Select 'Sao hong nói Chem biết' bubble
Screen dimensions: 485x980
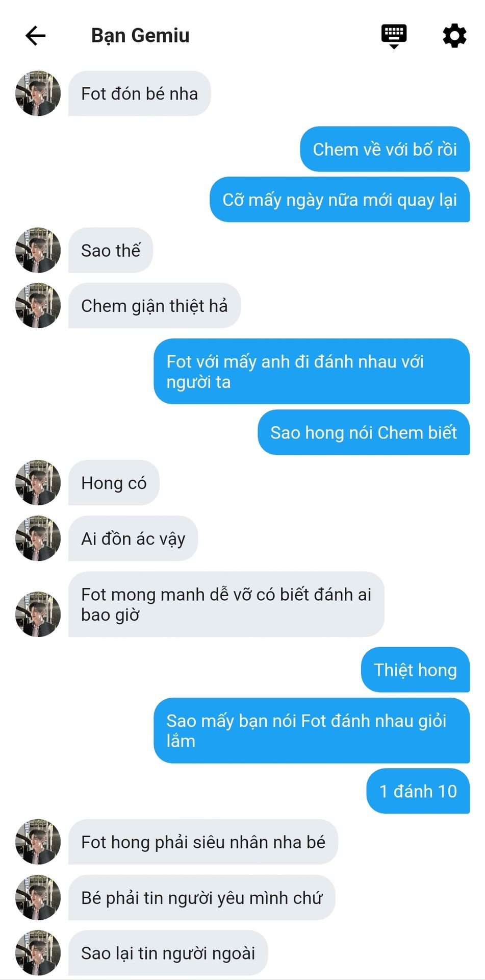(364, 432)
